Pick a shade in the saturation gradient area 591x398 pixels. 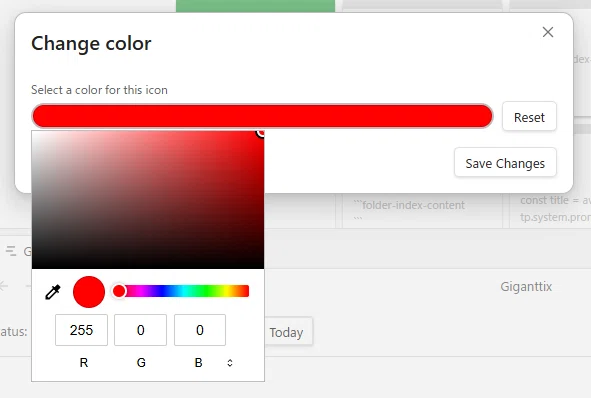coord(148,200)
